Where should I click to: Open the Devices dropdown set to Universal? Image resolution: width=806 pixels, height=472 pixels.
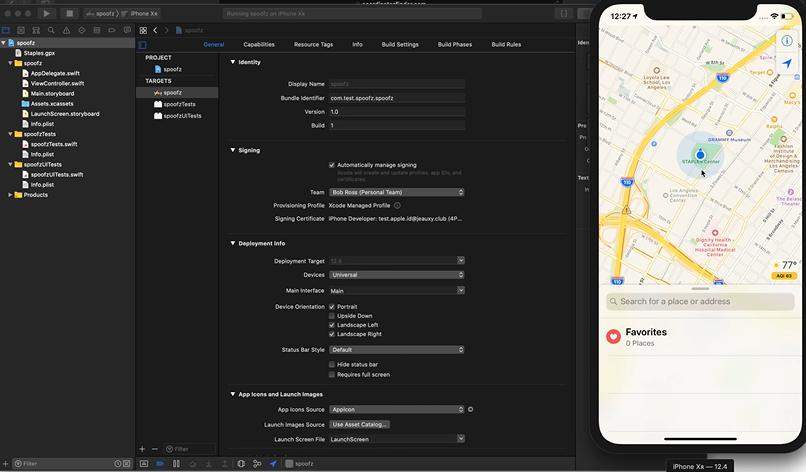click(x=397, y=275)
